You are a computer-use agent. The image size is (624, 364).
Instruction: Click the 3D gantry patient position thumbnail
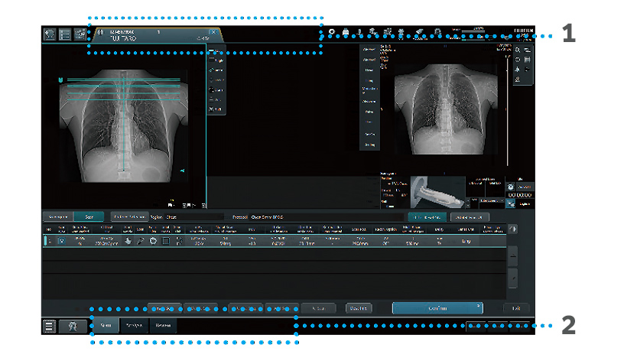pos(437,192)
